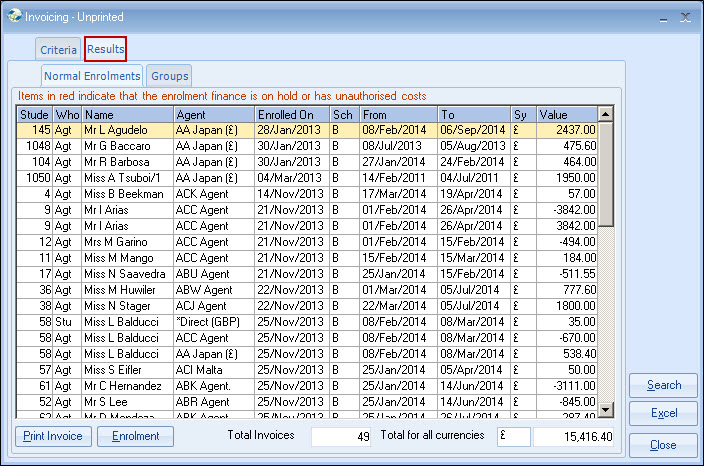Click the scrollbar up arrow in the grid
This screenshot has width=704, height=466.
tap(606, 114)
